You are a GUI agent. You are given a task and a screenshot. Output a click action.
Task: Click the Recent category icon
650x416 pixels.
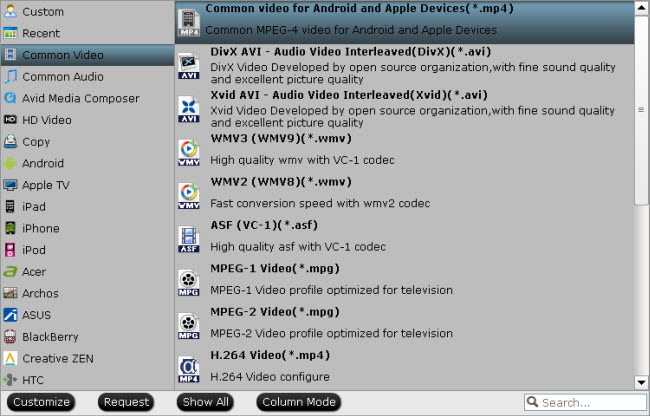(10, 33)
